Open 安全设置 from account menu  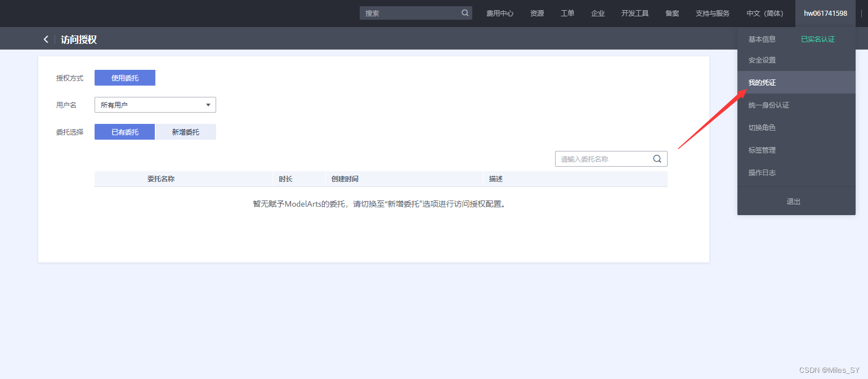797,60
